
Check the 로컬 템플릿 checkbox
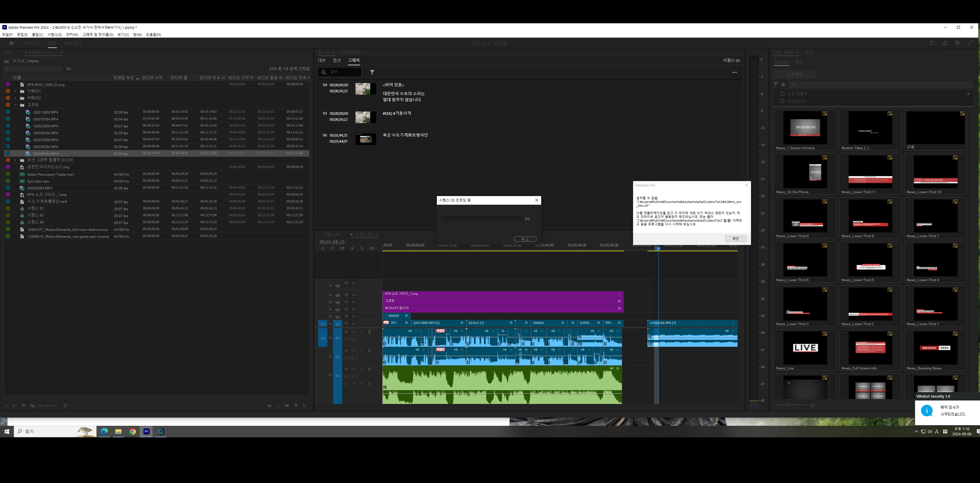(782, 94)
